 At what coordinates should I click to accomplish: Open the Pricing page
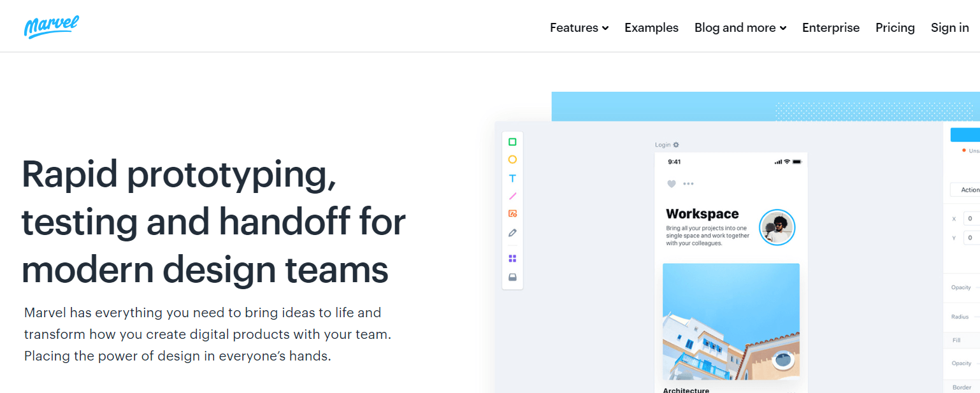click(x=895, y=27)
